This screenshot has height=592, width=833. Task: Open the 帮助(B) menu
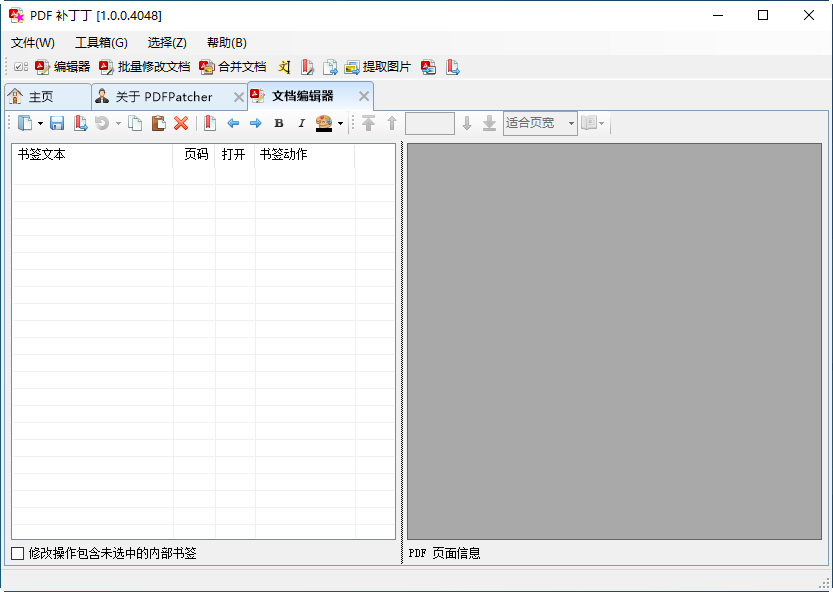pos(227,43)
